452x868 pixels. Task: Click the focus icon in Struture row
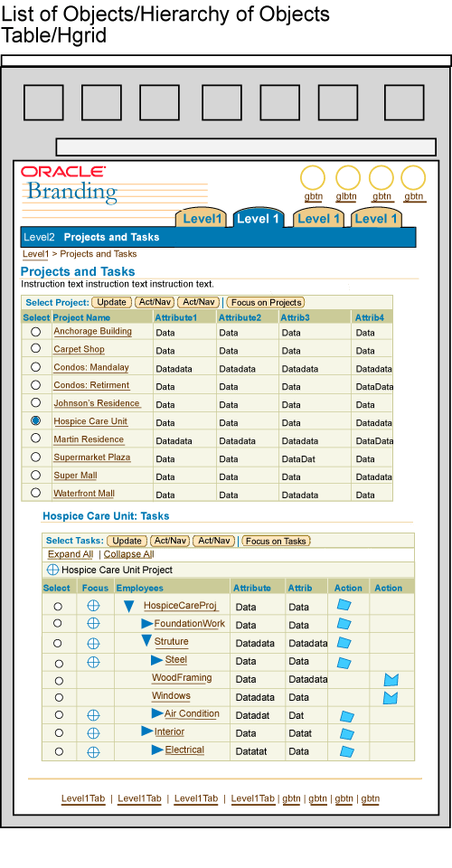tap(93, 643)
